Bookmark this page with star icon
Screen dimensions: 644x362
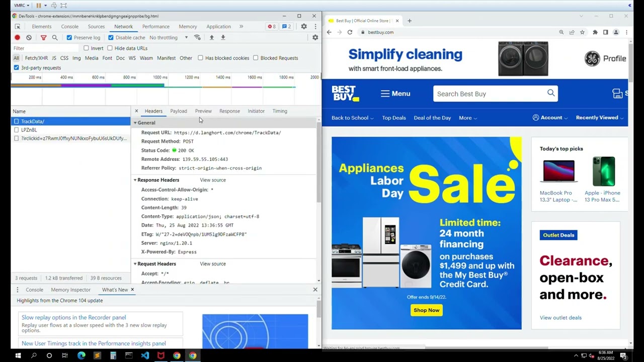(x=582, y=32)
